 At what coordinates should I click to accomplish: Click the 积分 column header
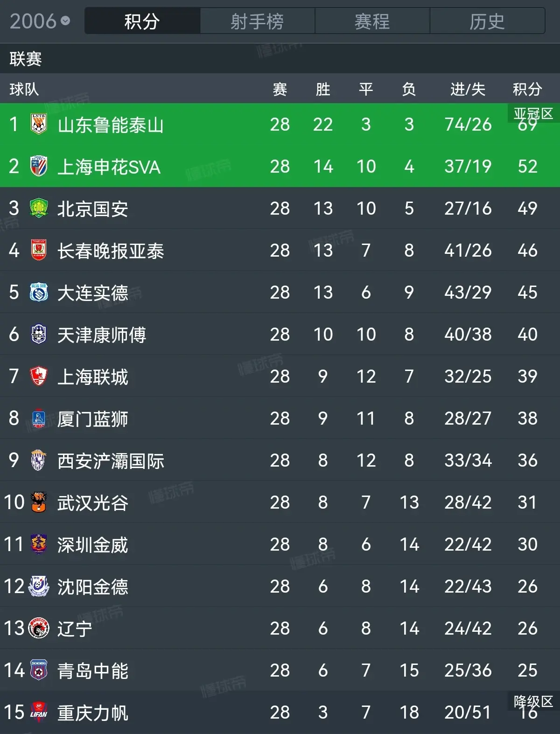(527, 89)
